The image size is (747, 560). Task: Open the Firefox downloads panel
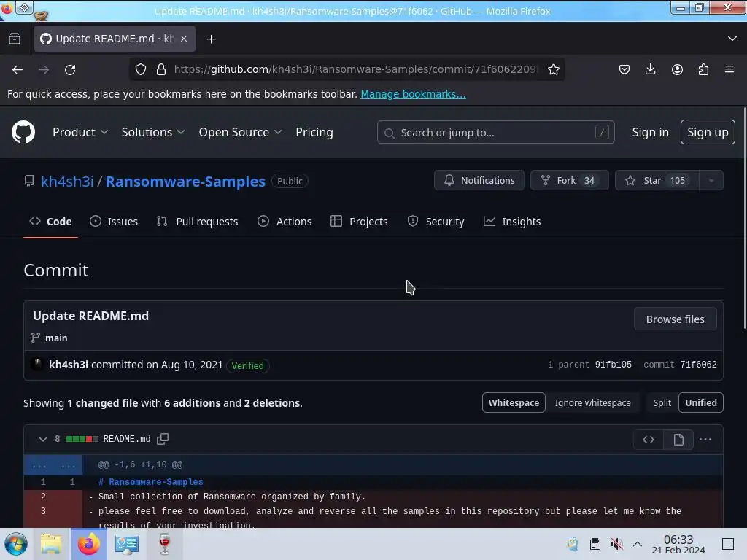click(x=650, y=69)
